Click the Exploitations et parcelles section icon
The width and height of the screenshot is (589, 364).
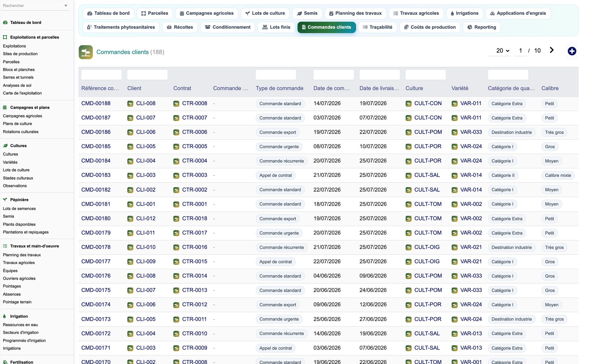click(5, 37)
